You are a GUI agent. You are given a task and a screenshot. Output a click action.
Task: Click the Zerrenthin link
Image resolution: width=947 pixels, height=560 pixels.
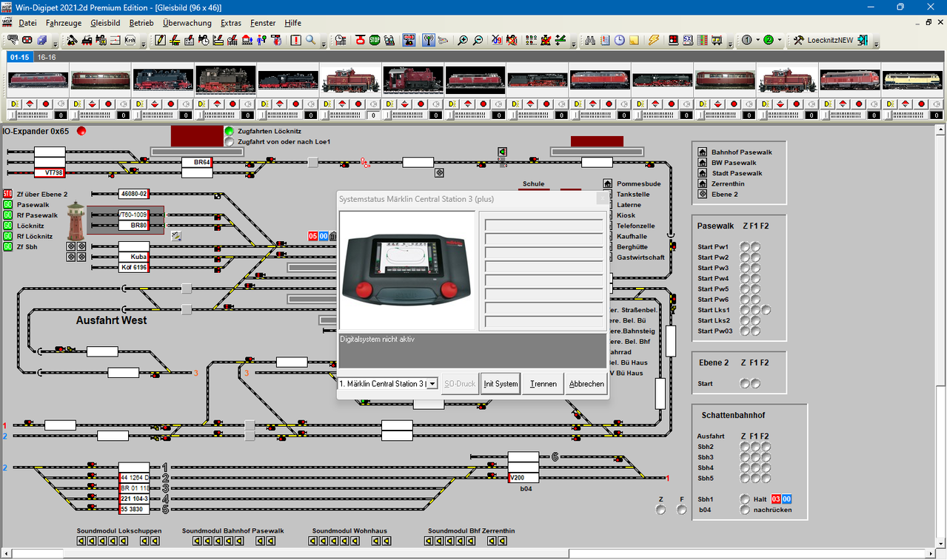click(728, 183)
